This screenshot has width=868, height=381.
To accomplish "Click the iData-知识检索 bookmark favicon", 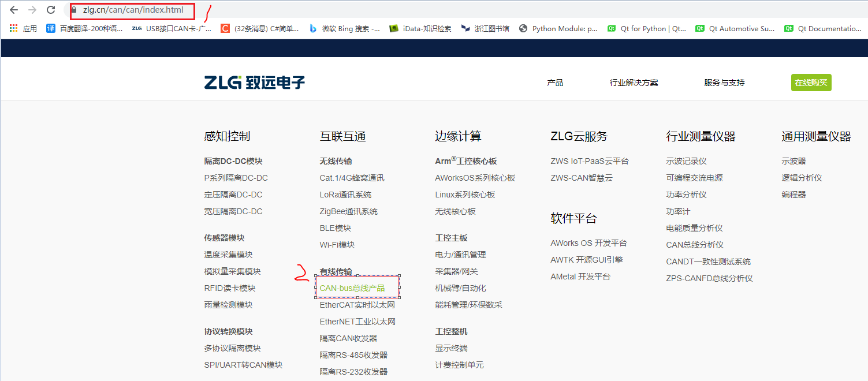I will tap(393, 28).
